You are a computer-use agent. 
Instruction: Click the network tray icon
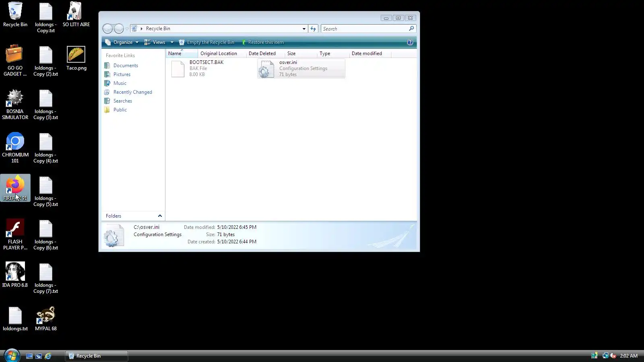pyautogui.click(x=605, y=356)
